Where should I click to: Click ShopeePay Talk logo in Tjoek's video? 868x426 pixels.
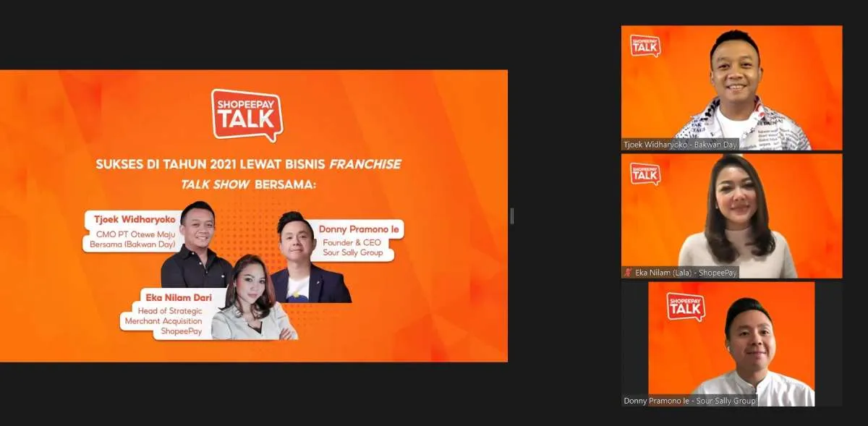click(x=645, y=46)
